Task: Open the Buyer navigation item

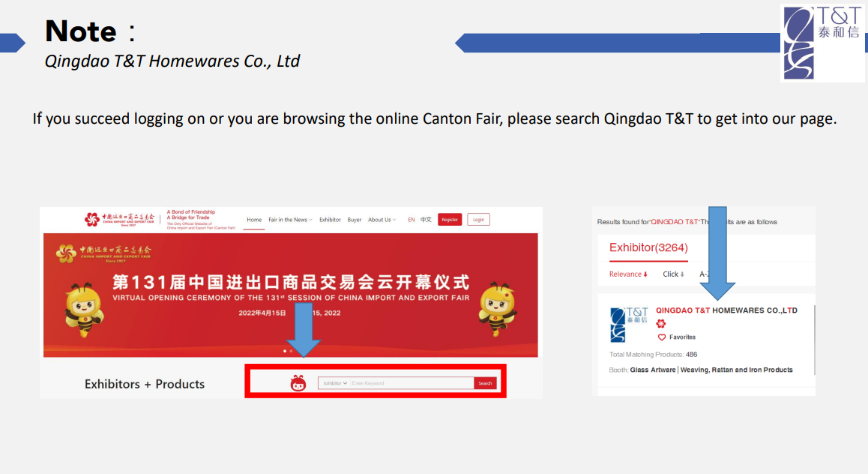Action: 355,220
